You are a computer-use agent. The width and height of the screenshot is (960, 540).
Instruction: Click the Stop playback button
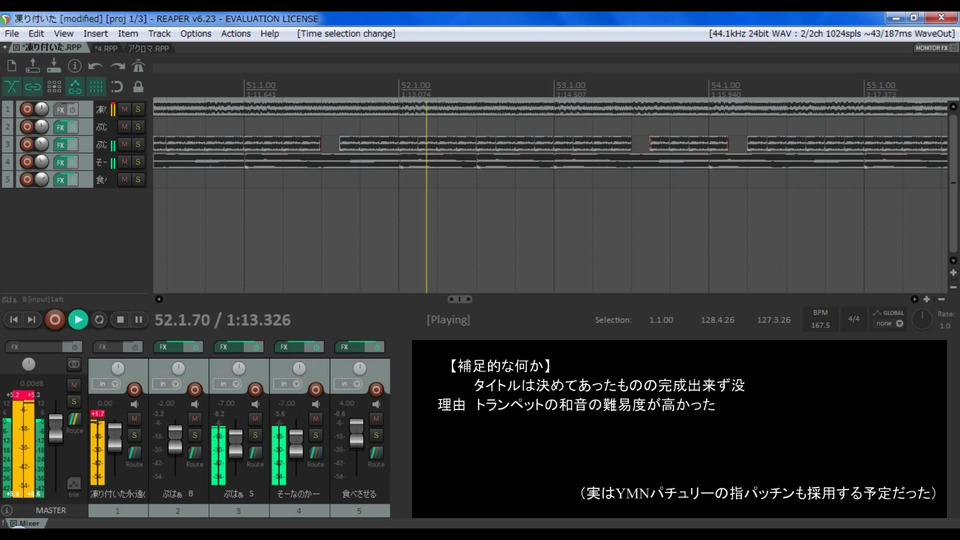tap(120, 320)
